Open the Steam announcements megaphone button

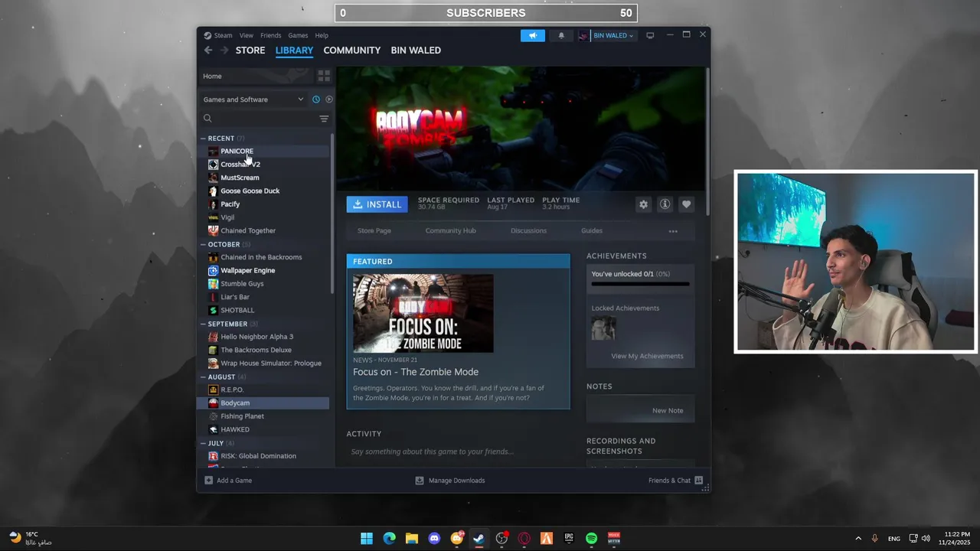point(533,35)
